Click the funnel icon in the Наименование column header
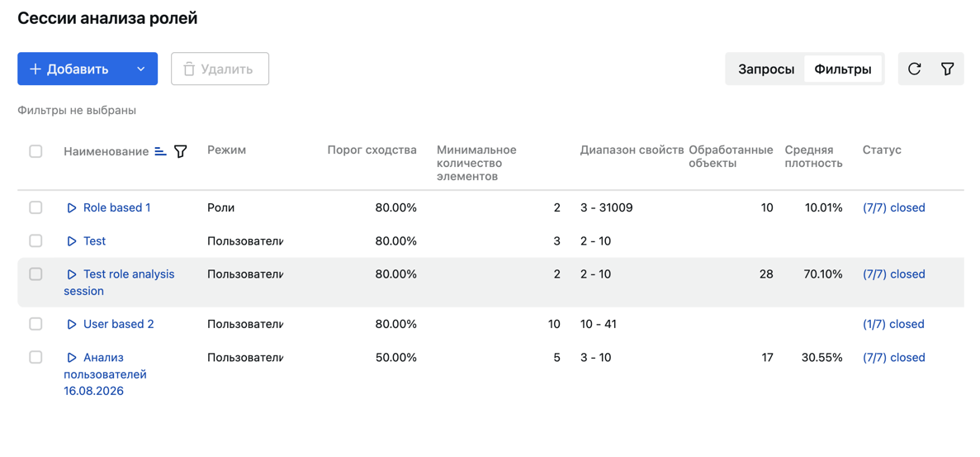This screenshot has width=980, height=457. (181, 150)
